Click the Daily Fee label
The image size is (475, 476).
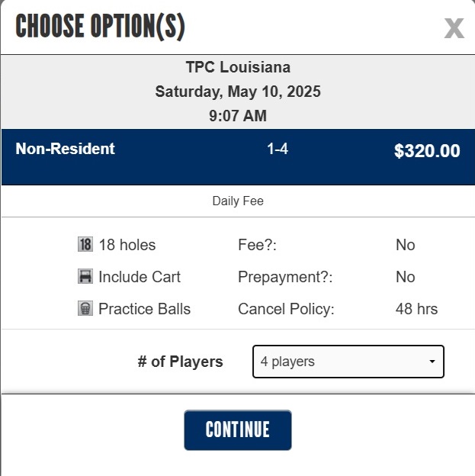(x=238, y=201)
